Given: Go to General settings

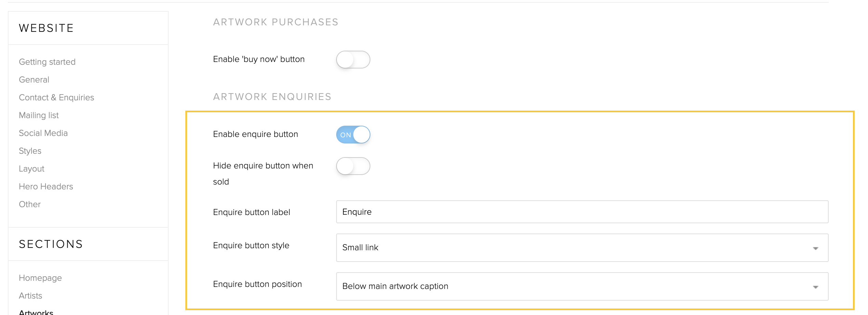Looking at the screenshot, I should pyautogui.click(x=34, y=80).
